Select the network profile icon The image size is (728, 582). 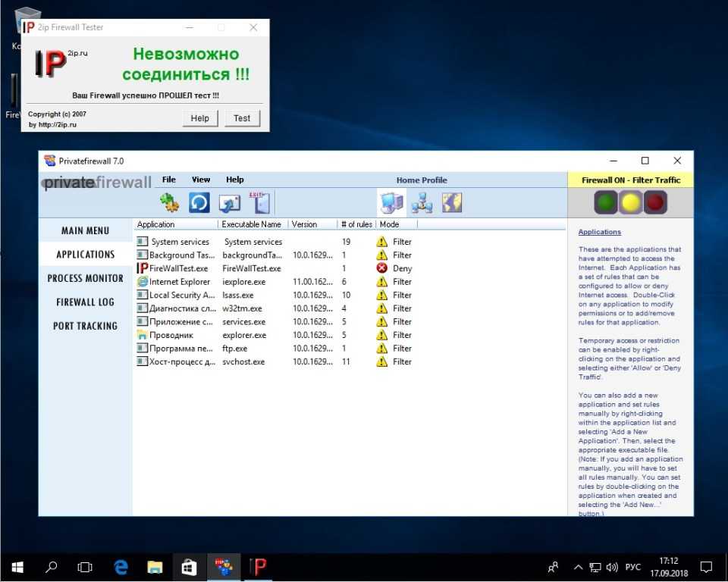coord(422,202)
